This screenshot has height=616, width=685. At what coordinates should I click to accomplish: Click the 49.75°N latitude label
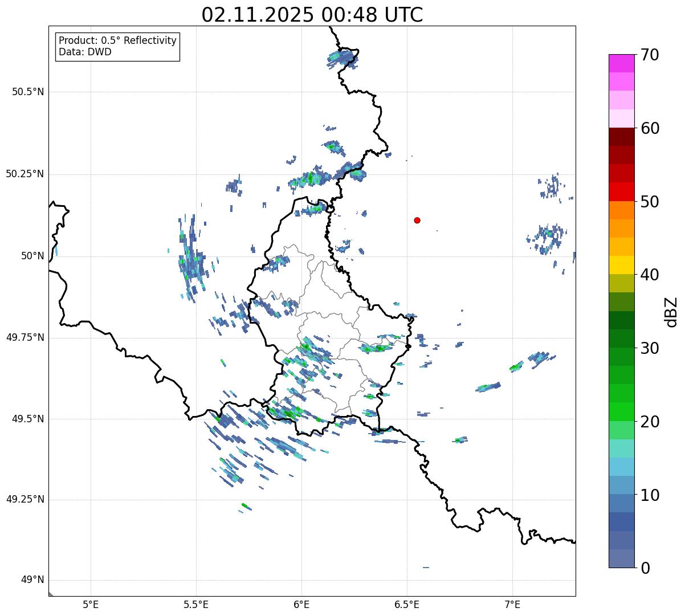click(25, 337)
